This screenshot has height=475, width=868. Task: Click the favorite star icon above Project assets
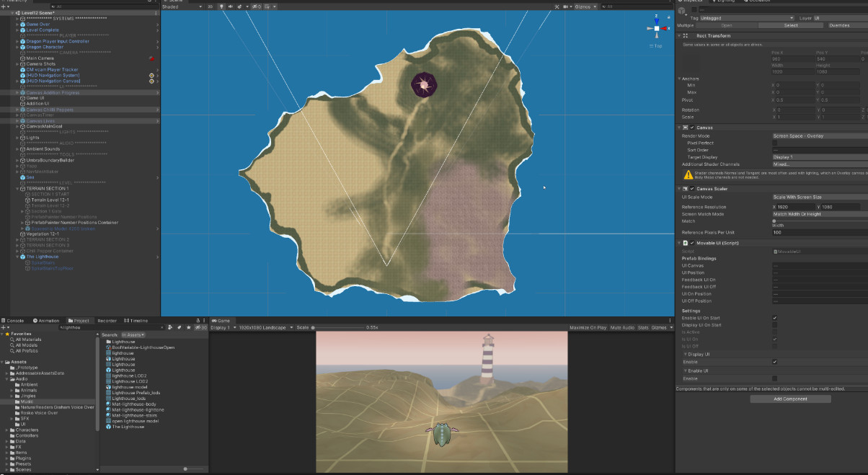[x=189, y=327]
